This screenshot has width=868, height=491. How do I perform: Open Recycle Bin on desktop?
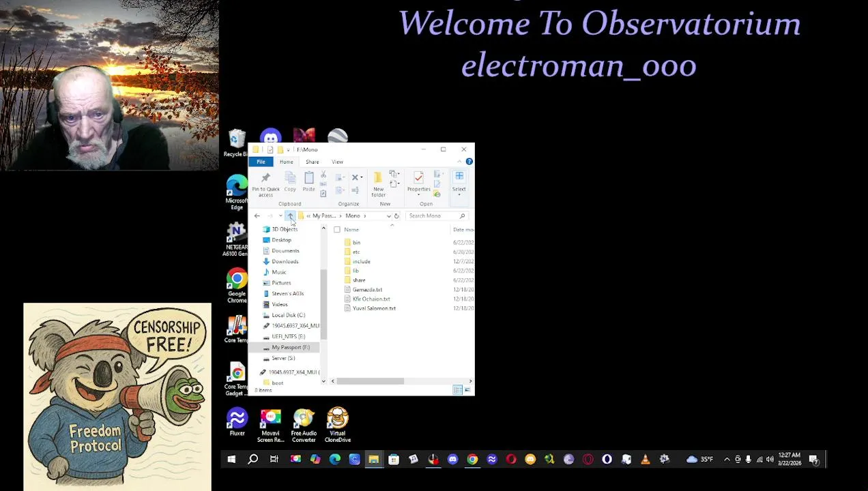(x=236, y=143)
